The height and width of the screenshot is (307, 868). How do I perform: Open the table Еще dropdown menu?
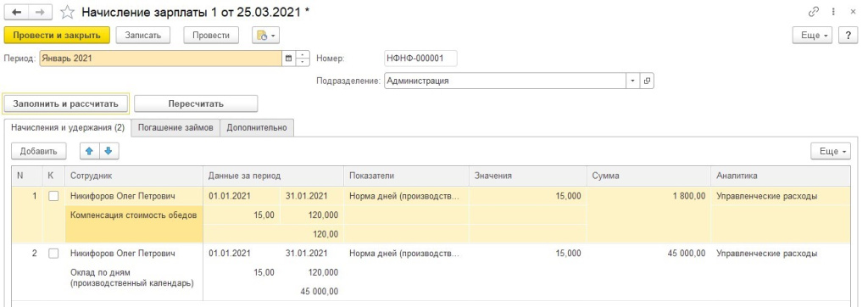coord(831,151)
